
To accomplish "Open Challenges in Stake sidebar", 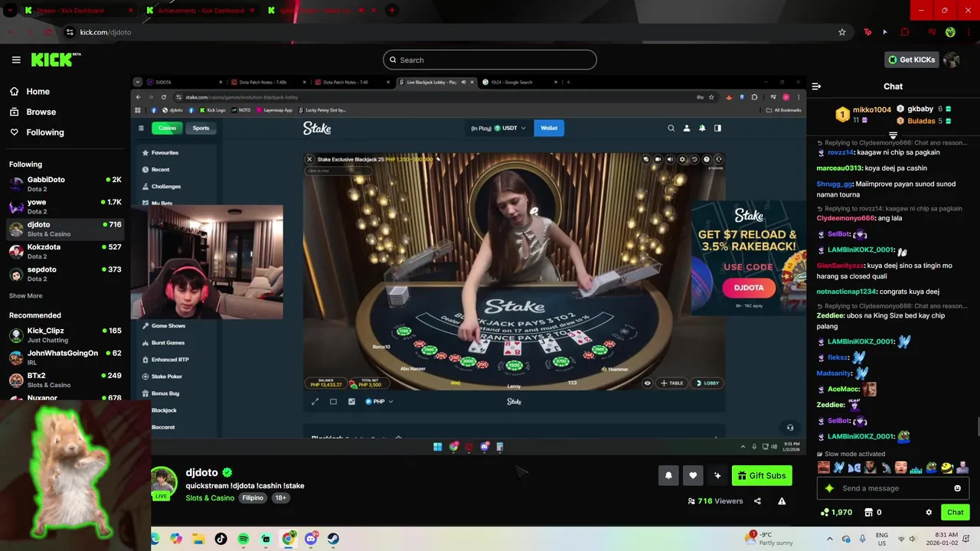I will [162, 186].
